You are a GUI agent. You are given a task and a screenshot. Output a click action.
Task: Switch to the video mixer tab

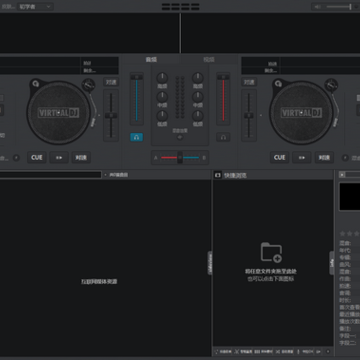pyautogui.click(x=209, y=60)
